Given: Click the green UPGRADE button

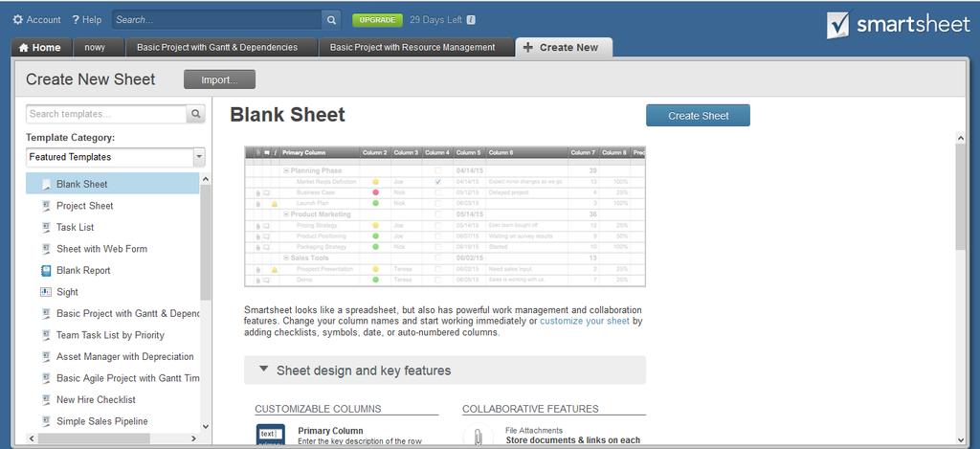Looking at the screenshot, I should tap(377, 19).
